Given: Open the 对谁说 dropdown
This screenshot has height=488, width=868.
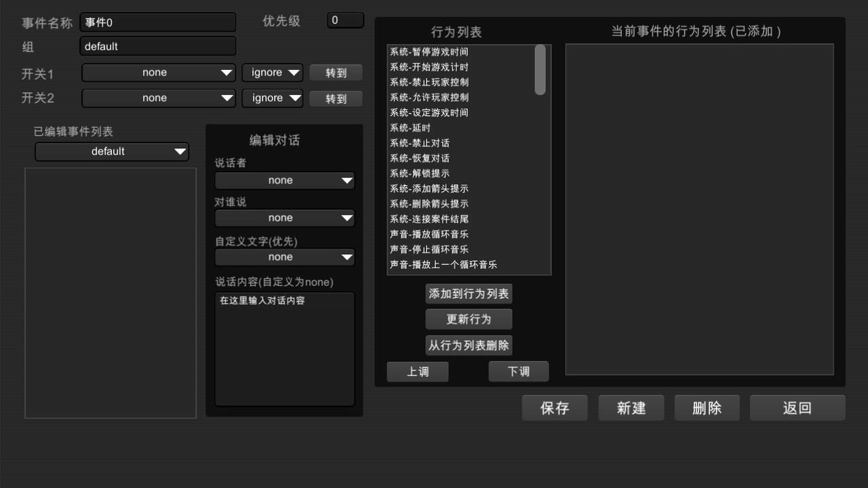Looking at the screenshot, I should 285,218.
